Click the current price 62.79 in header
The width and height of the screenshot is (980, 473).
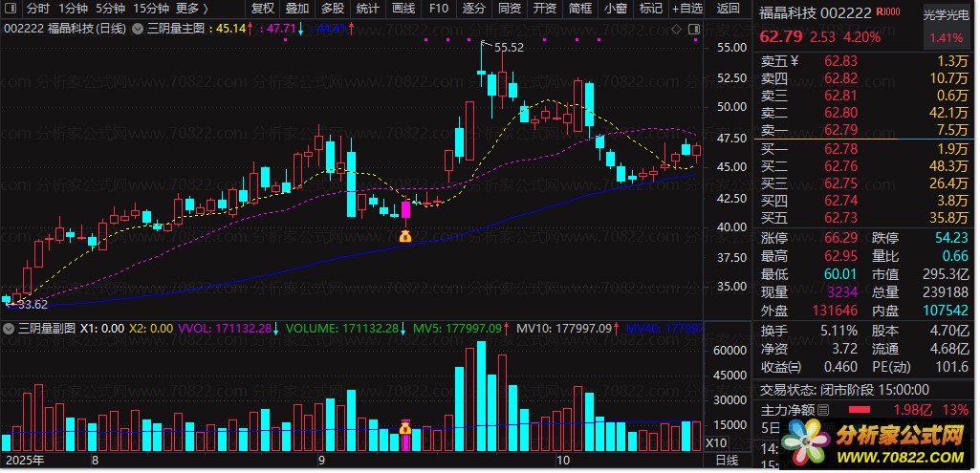[x=780, y=37]
